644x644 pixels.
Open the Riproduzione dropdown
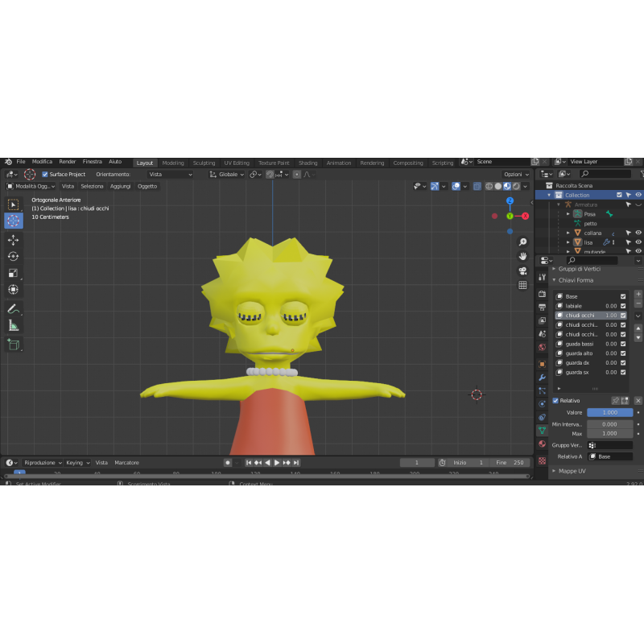[43, 463]
